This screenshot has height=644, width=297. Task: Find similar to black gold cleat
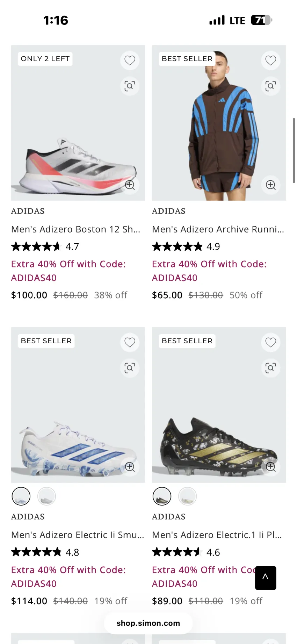(271, 368)
